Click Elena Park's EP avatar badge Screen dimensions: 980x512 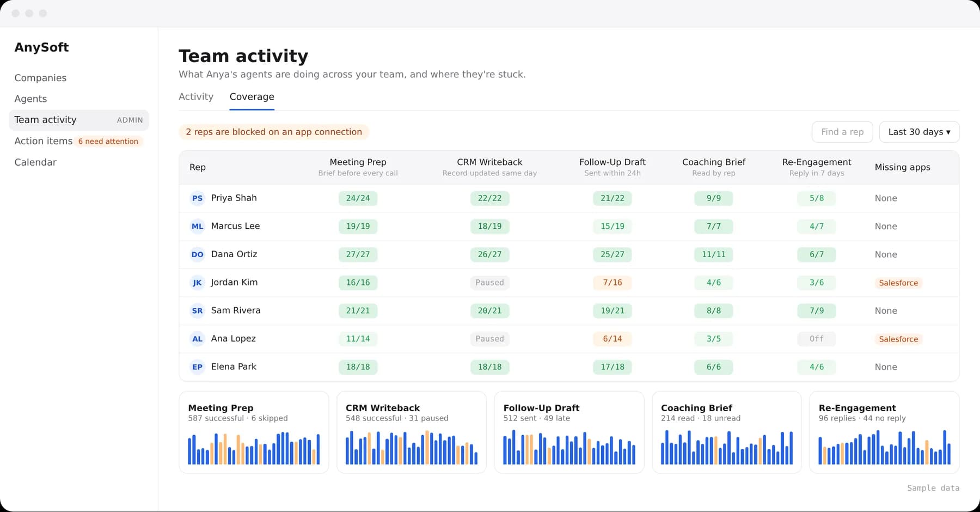[197, 367]
